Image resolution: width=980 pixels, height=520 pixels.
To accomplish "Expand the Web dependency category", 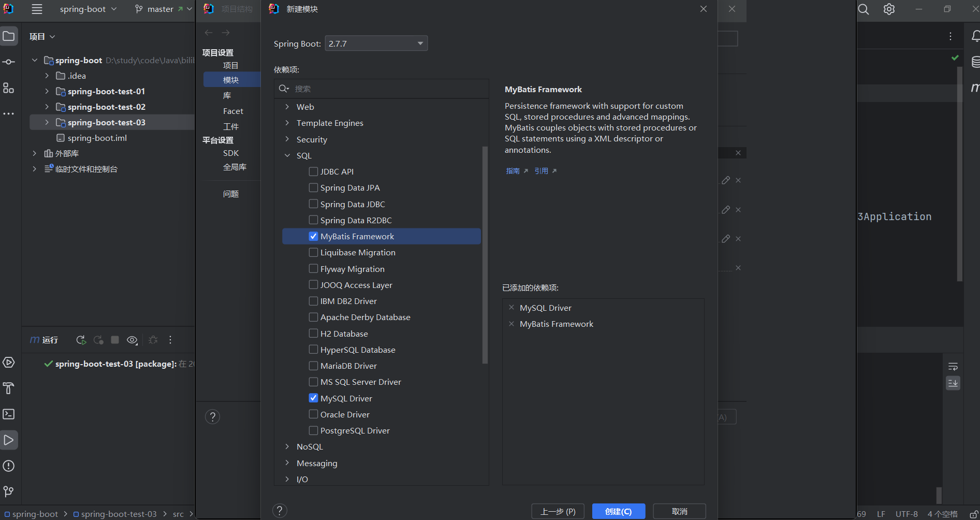I will point(287,107).
